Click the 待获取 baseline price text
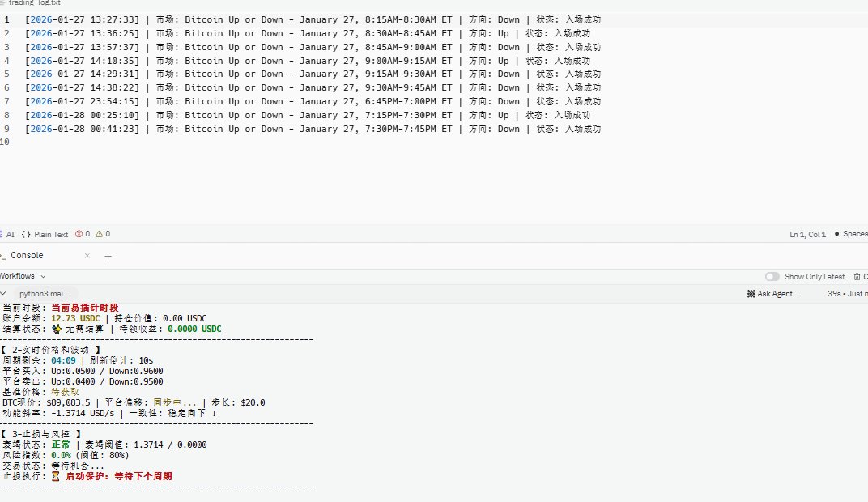The image size is (868, 502). tap(66, 393)
